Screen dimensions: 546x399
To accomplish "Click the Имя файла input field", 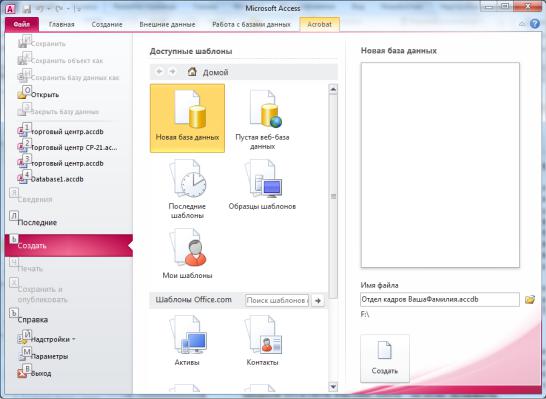I will click(x=440, y=299).
